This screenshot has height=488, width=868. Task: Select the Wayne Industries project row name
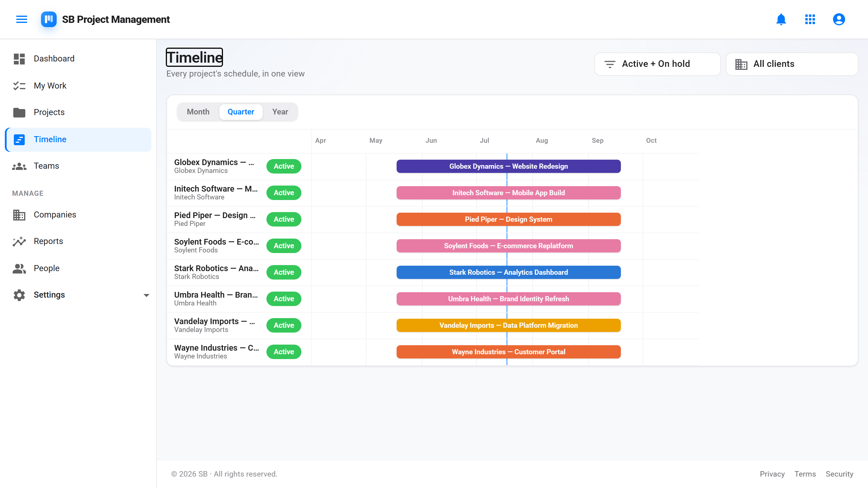click(216, 348)
